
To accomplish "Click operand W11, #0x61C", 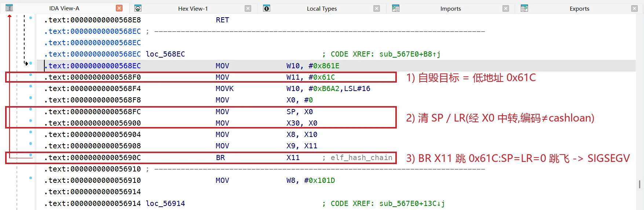I will (311, 77).
